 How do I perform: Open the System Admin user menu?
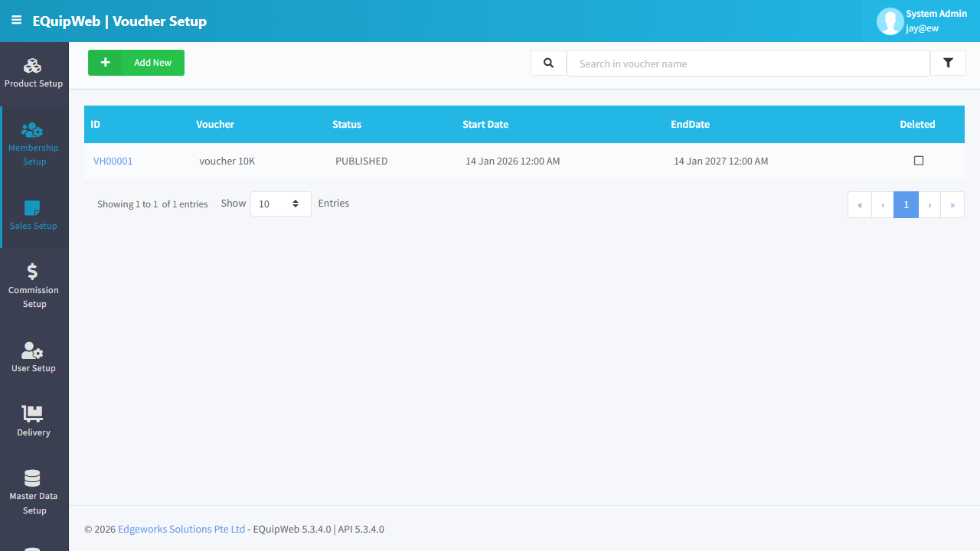(x=920, y=21)
